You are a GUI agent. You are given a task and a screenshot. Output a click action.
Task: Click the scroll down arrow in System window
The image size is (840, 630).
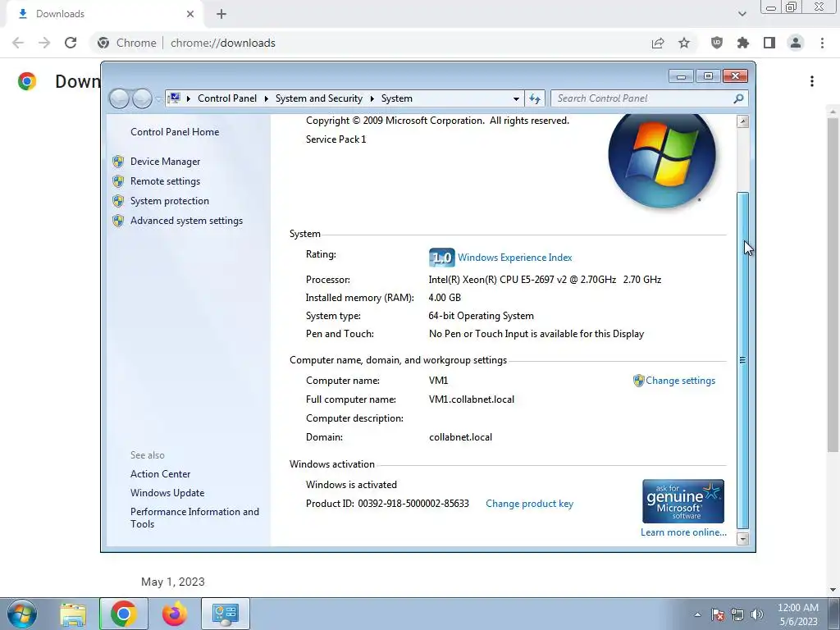coord(742,539)
